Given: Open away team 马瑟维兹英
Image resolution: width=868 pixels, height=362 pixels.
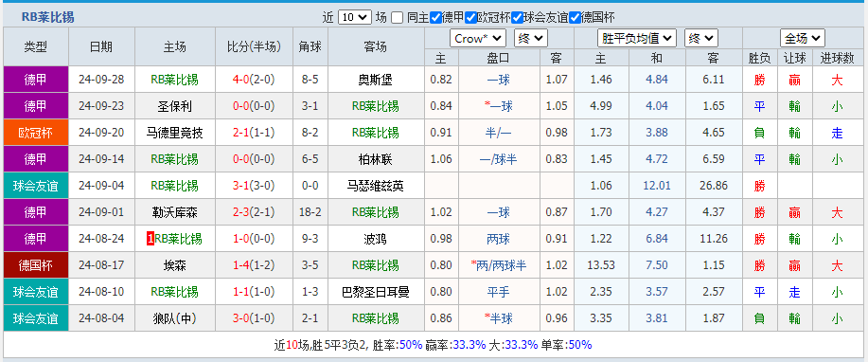Looking at the screenshot, I should tap(376, 186).
